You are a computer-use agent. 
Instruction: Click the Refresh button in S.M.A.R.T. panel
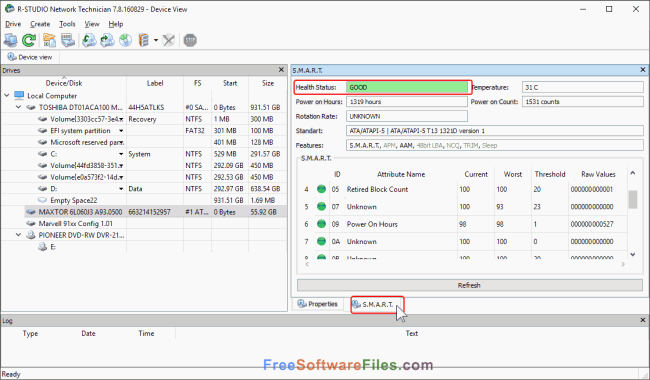[x=470, y=285]
